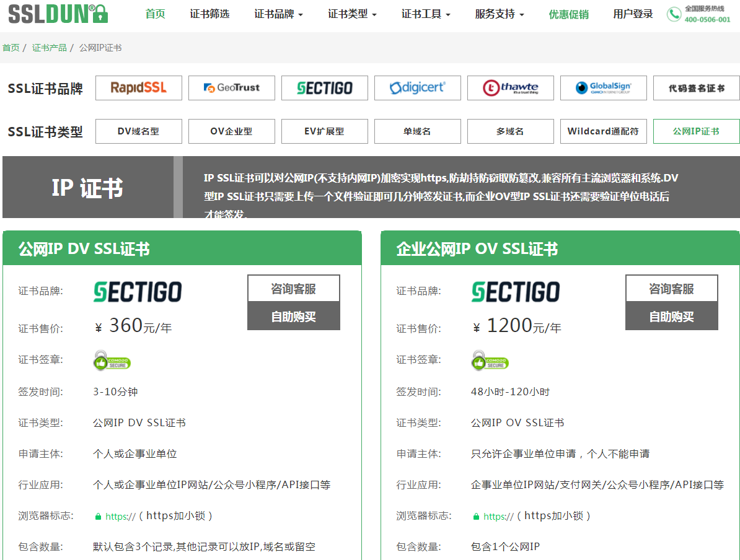
Task: Click 自助购买 in the DV card
Action: (294, 316)
